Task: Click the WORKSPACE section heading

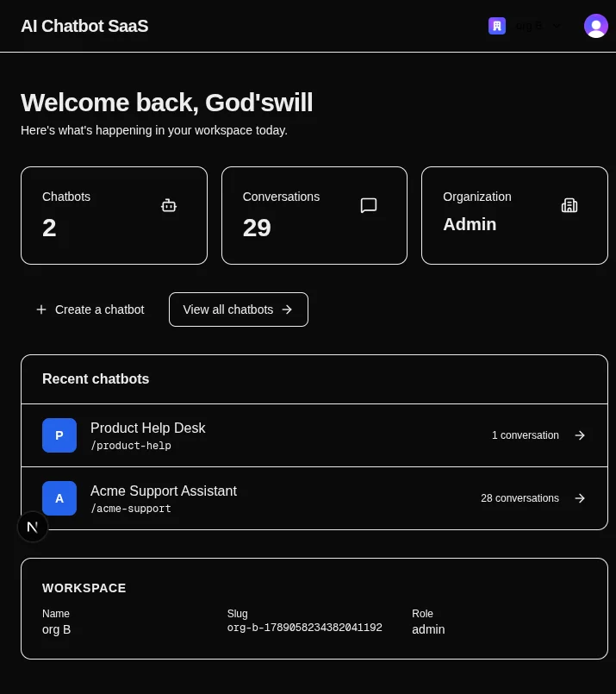Action: pyautogui.click(x=84, y=588)
